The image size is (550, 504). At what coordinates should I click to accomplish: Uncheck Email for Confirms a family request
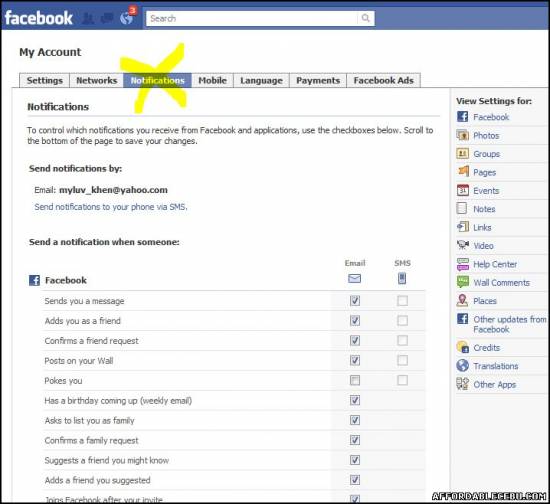355,440
